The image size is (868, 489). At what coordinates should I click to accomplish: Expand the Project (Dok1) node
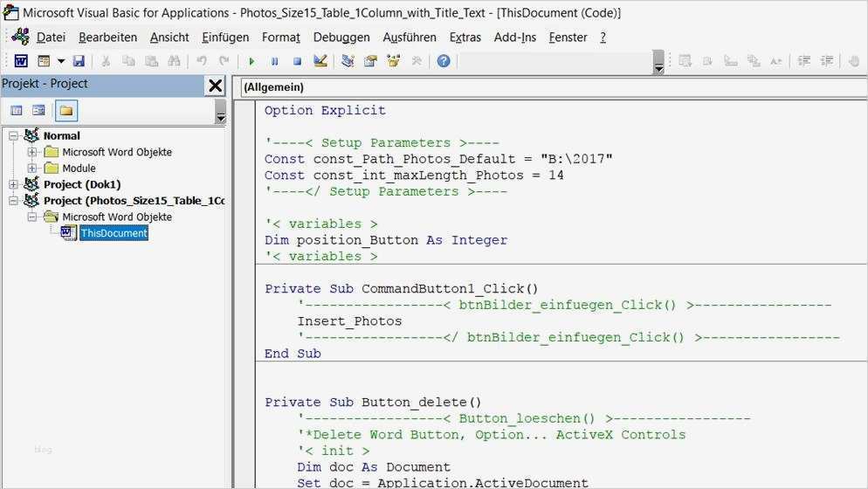click(13, 184)
